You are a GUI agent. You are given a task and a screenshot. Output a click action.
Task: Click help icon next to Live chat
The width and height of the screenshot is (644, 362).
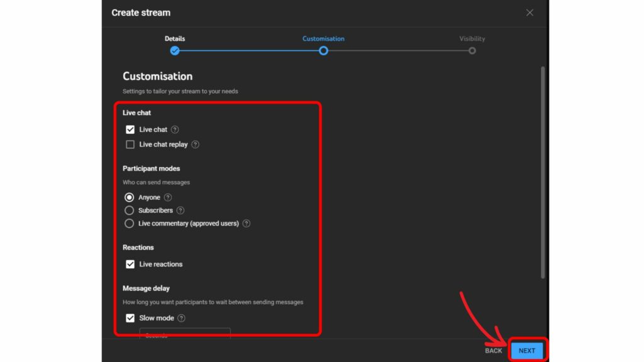click(x=175, y=129)
